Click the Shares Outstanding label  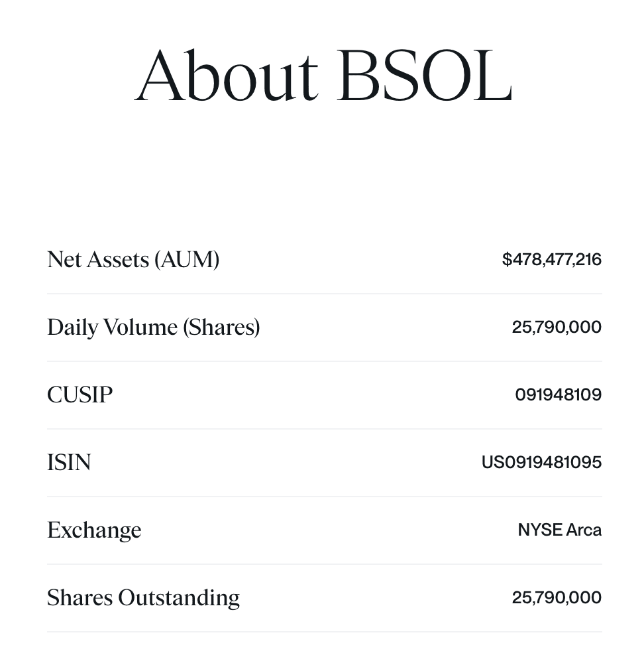click(x=143, y=597)
